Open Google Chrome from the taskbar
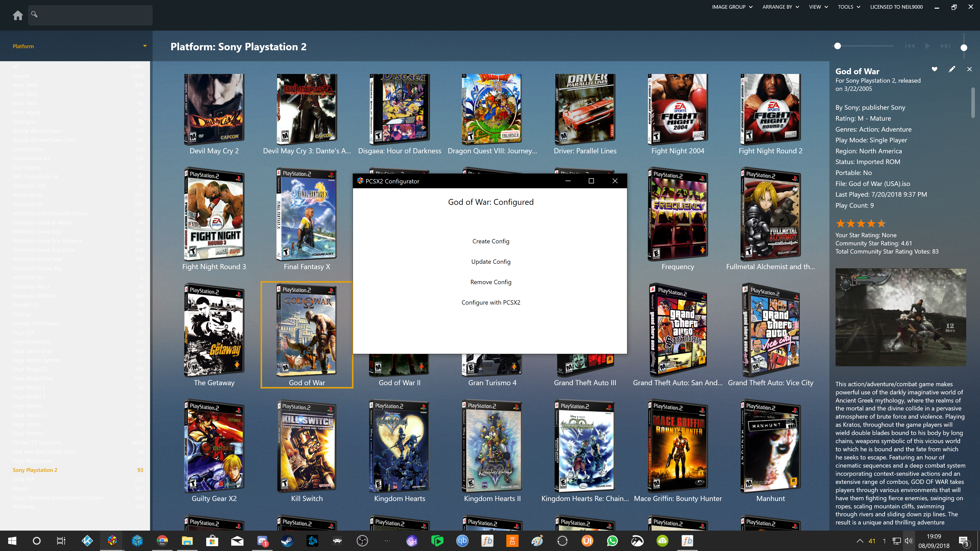 click(163, 541)
